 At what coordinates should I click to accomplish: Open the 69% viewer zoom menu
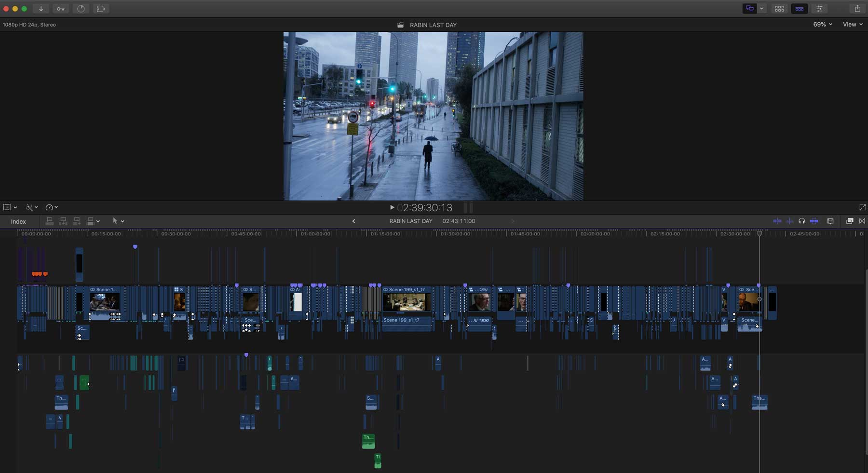823,24
